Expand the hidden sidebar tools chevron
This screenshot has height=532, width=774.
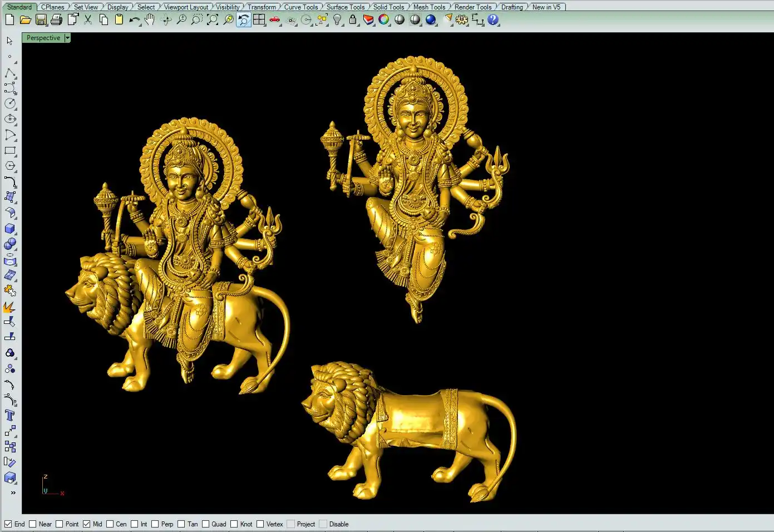coord(13,492)
